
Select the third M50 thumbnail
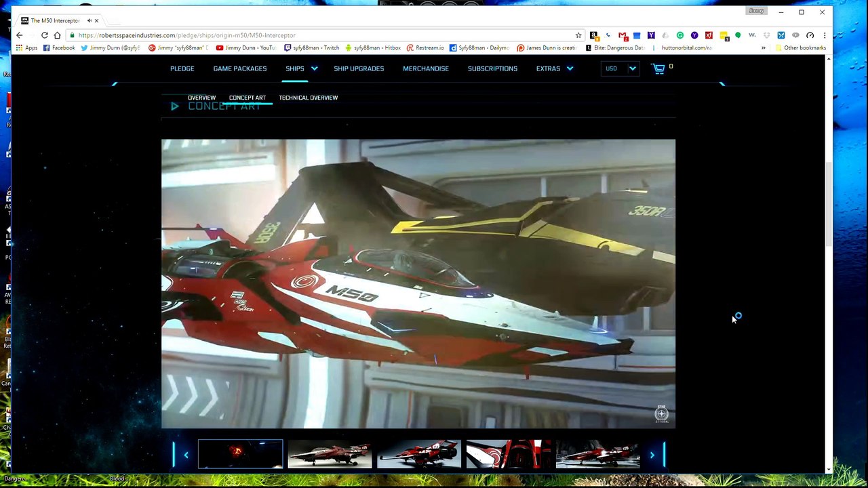click(419, 454)
